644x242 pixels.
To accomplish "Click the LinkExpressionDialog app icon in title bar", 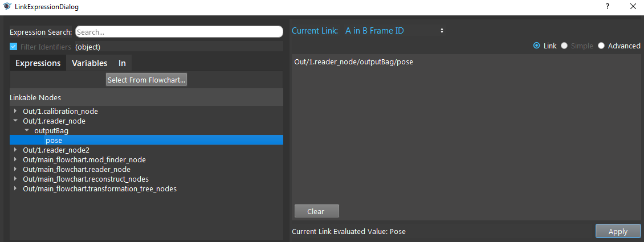I will (x=7, y=7).
